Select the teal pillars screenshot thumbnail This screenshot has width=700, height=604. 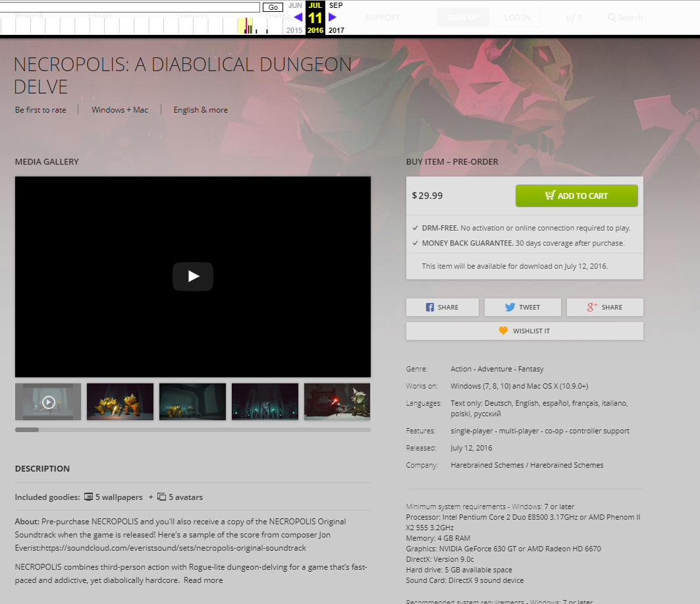pyautogui.click(x=265, y=402)
